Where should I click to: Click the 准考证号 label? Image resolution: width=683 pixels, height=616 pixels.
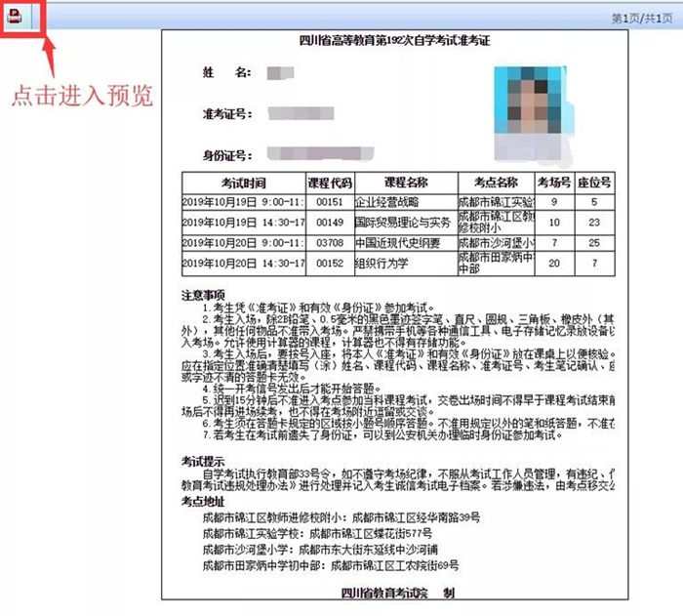[227, 114]
